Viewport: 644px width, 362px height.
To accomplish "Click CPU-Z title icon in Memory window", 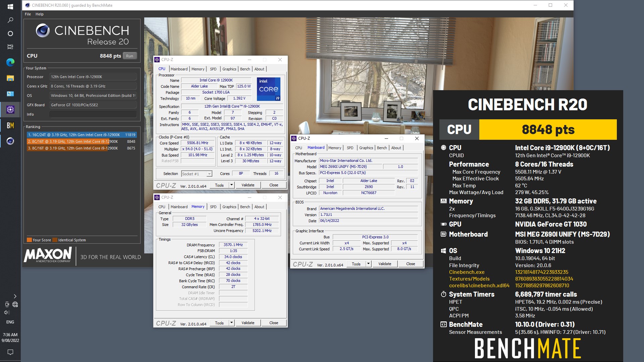I will pos(157,197).
